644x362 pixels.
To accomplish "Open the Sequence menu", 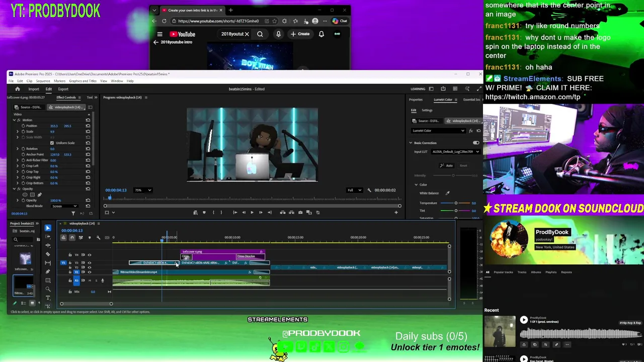I will pos(43,81).
